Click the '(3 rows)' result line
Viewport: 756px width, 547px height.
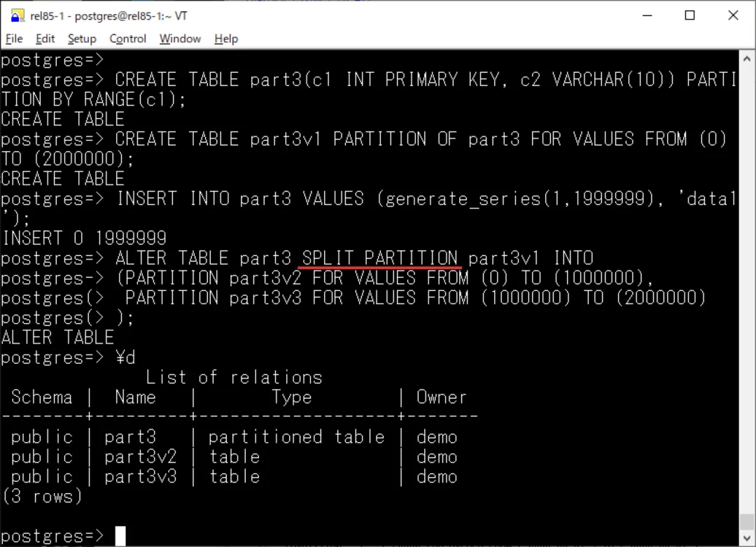click(x=43, y=497)
